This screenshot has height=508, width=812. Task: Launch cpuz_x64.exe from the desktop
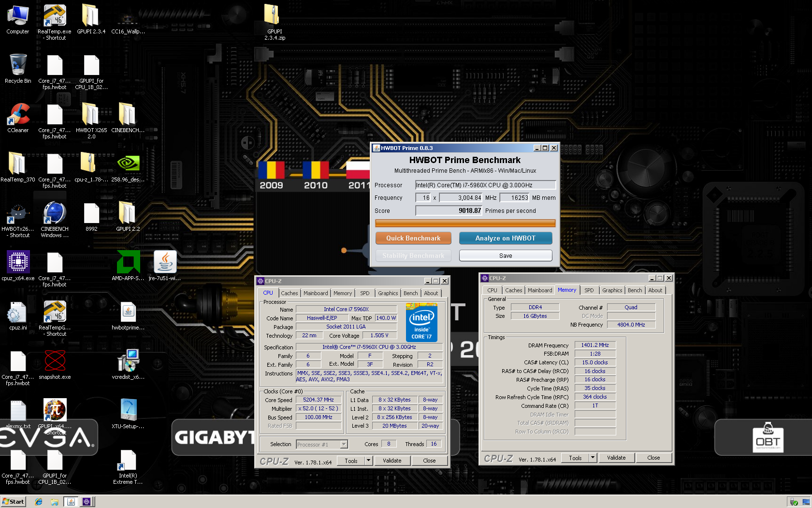[x=18, y=266]
